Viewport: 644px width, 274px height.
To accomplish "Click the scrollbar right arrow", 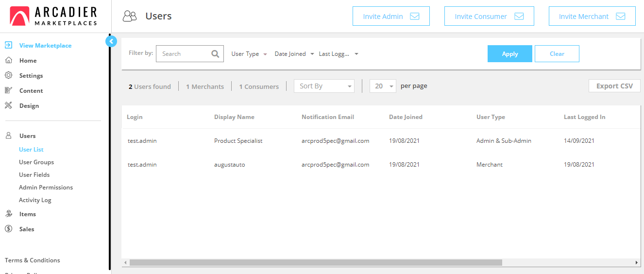I will [637, 262].
